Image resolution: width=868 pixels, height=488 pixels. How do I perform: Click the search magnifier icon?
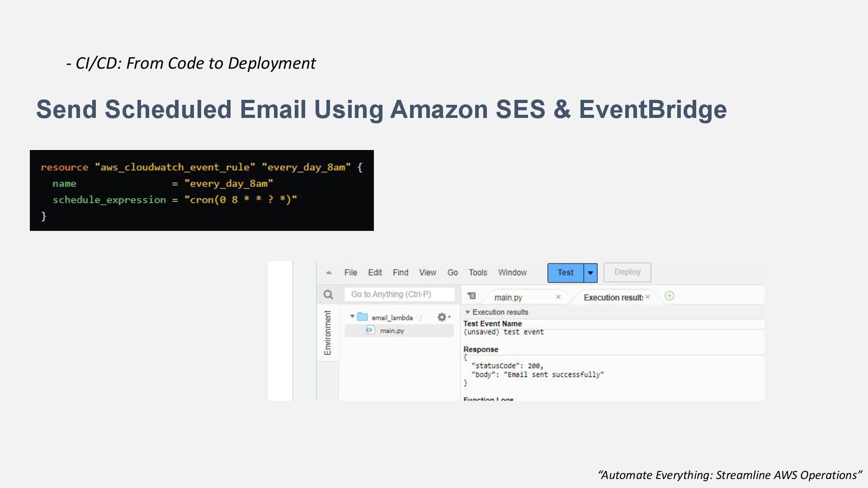click(x=328, y=295)
